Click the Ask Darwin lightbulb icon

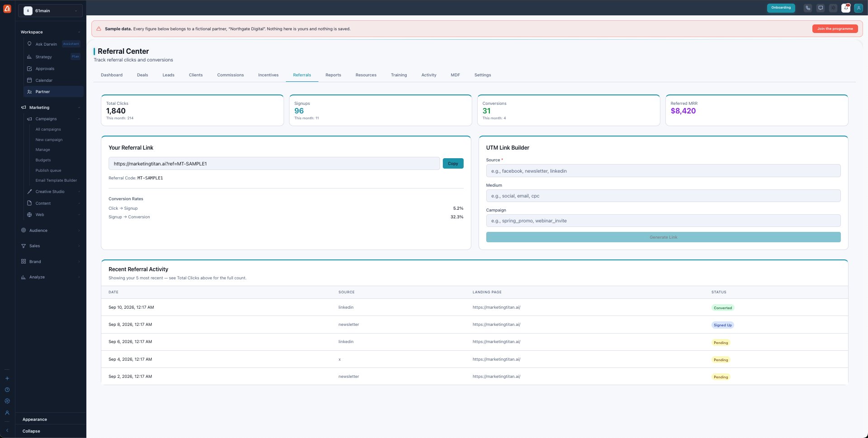(x=29, y=44)
